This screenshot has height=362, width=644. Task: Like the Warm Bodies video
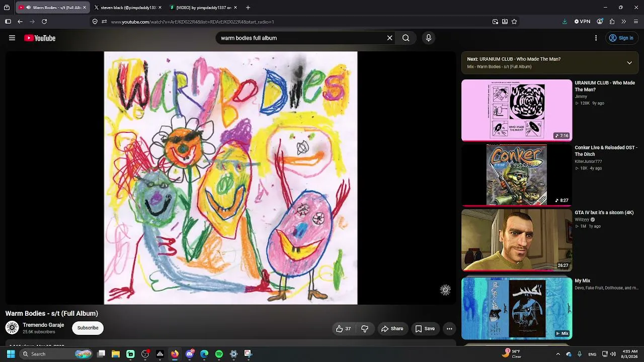point(344,329)
